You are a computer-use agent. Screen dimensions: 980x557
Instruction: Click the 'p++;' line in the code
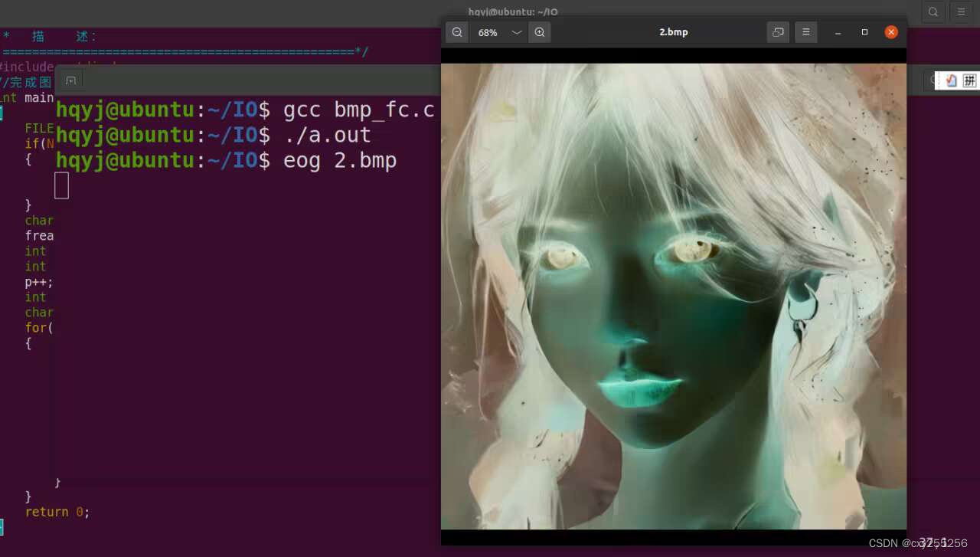tap(39, 282)
